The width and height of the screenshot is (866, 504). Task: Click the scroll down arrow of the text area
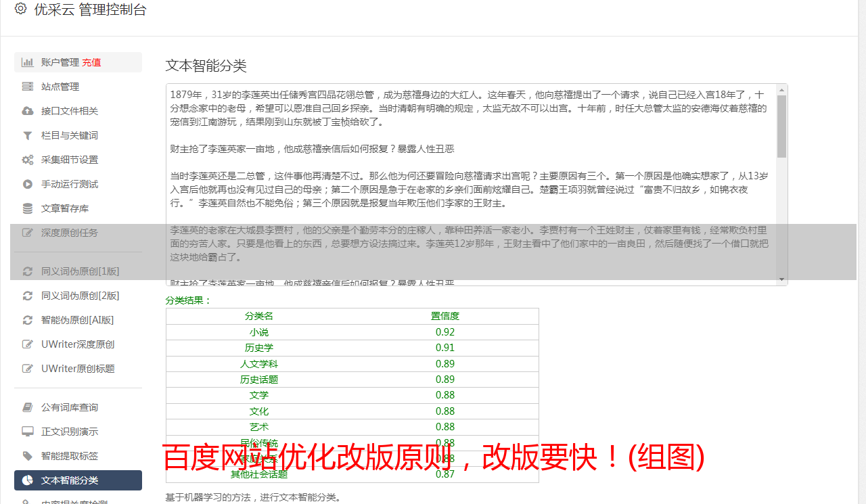[781, 279]
